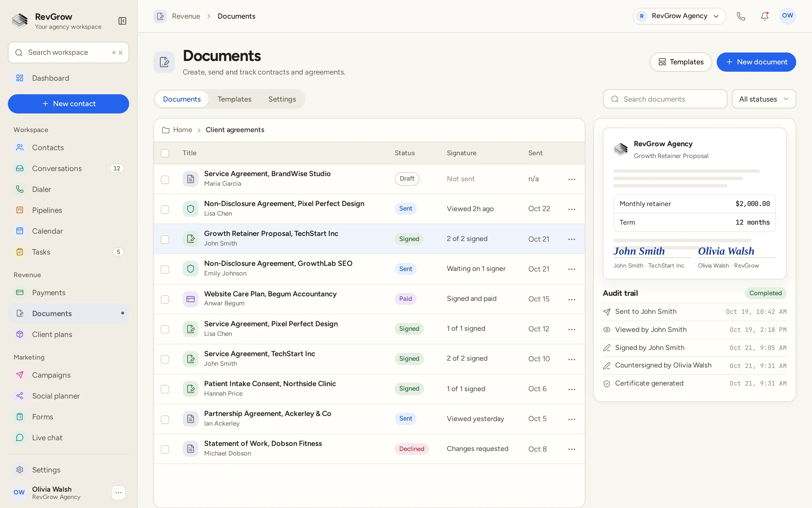This screenshot has width=812, height=508.
Task: Open Contacts in the sidebar
Action: pos(69,148)
